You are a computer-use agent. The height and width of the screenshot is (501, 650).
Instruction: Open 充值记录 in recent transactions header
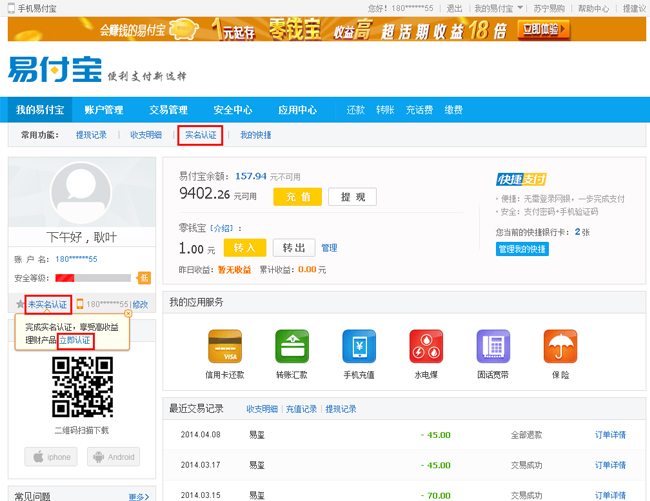point(301,409)
